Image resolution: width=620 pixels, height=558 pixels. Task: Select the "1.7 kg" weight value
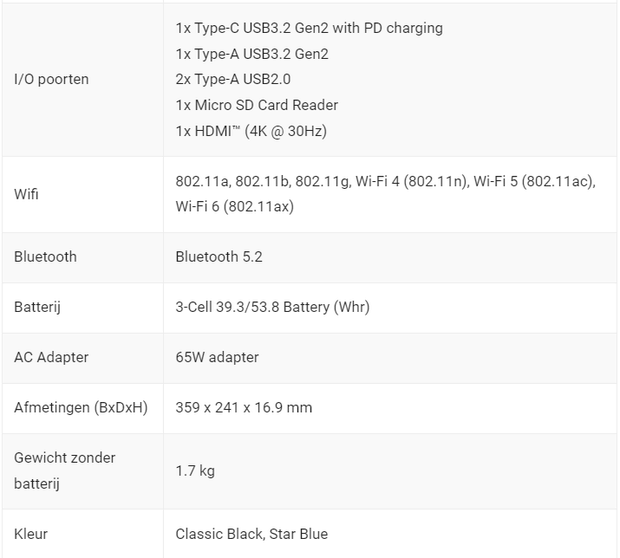(195, 470)
